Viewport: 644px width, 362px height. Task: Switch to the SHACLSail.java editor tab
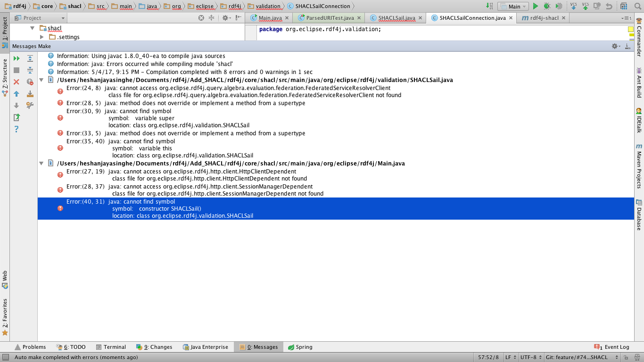coord(396,18)
